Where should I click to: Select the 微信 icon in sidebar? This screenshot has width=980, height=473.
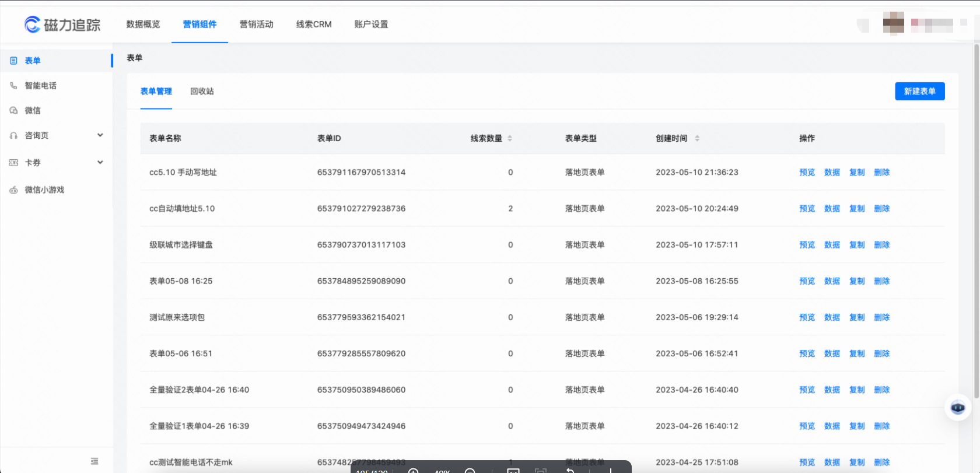tap(13, 110)
